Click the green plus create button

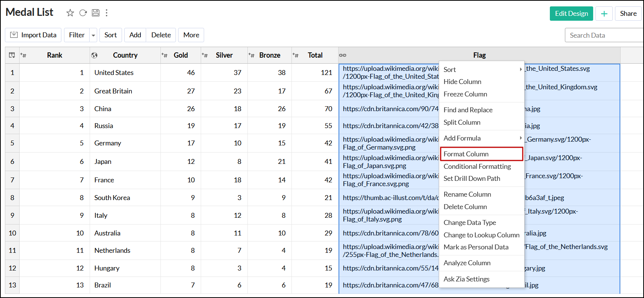pyautogui.click(x=604, y=14)
